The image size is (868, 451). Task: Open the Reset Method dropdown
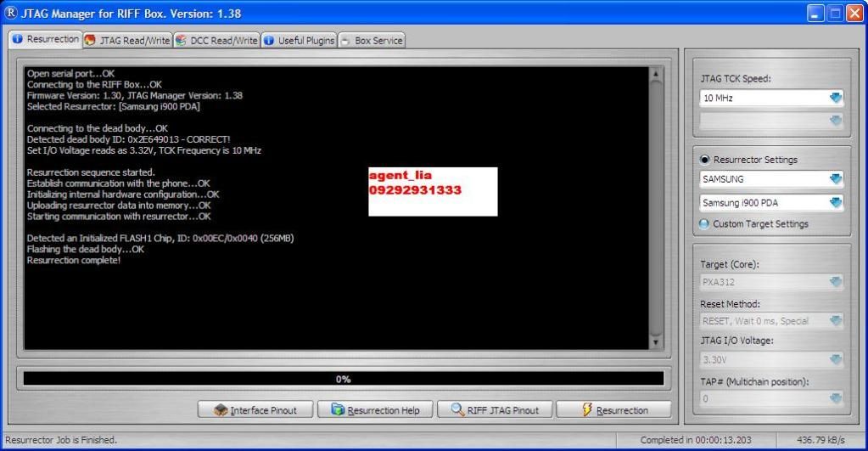[x=771, y=321]
